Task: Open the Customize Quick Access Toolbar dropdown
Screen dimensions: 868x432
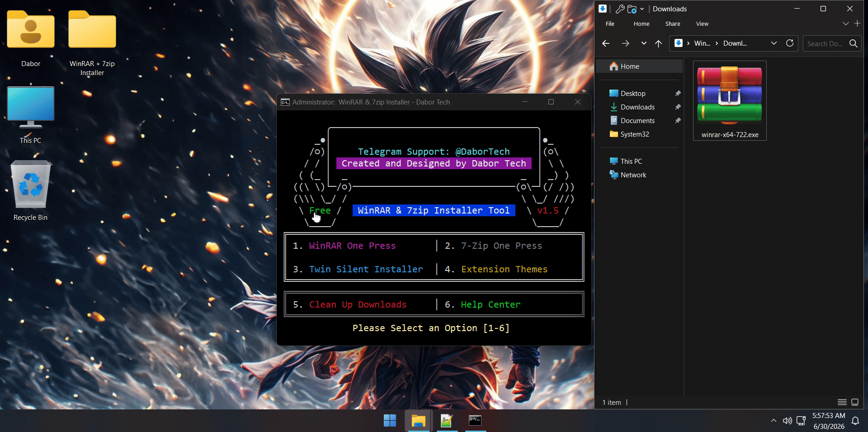Action: [642, 9]
